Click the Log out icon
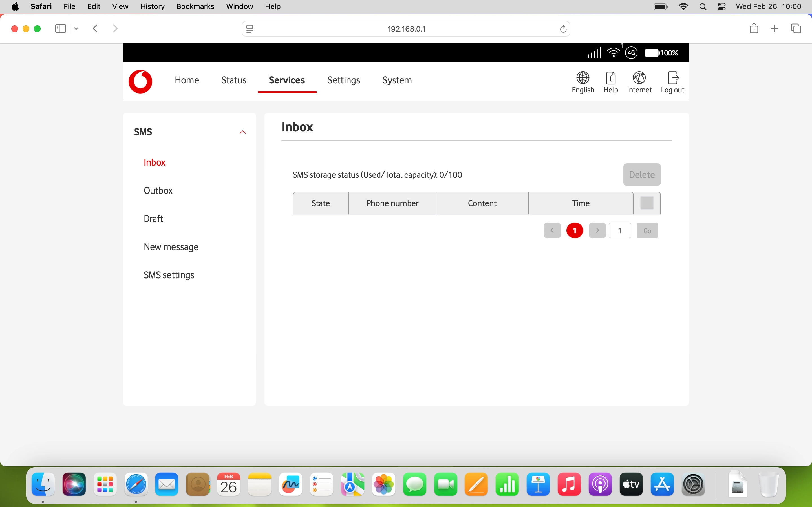812x507 pixels. 672,78
